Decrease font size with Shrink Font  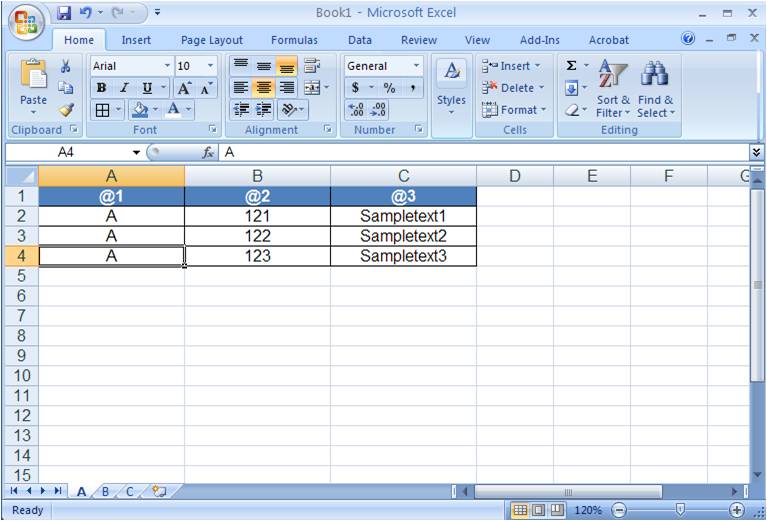206,88
